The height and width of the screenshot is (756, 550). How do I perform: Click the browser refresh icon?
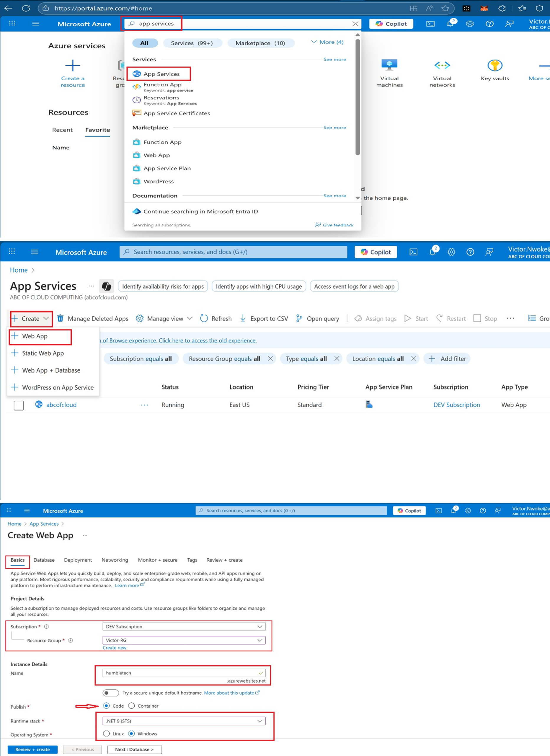26,8
